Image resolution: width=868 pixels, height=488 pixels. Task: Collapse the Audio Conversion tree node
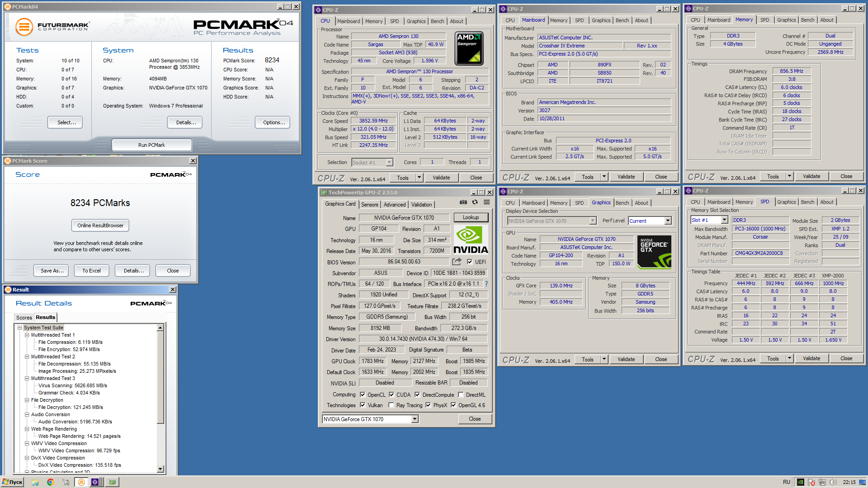[27, 414]
